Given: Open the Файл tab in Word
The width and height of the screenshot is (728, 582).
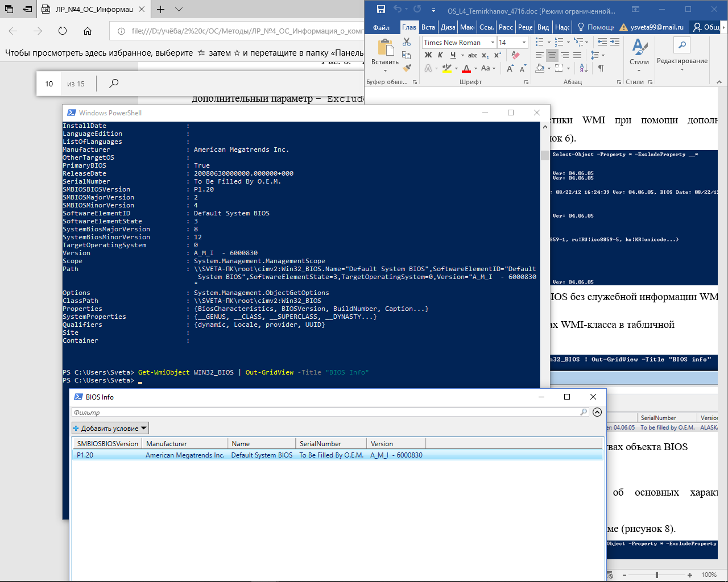Looking at the screenshot, I should (381, 27).
